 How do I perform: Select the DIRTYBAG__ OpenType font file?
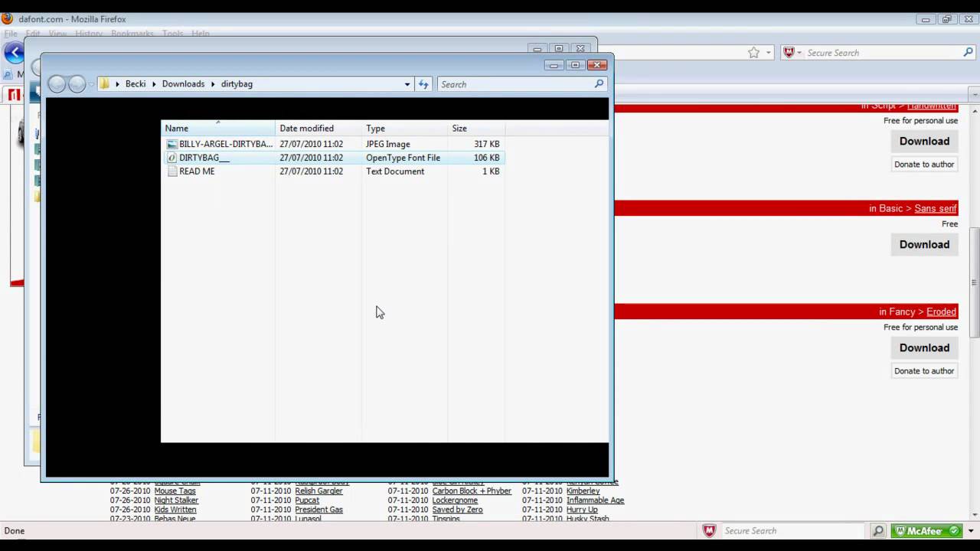tap(333, 158)
